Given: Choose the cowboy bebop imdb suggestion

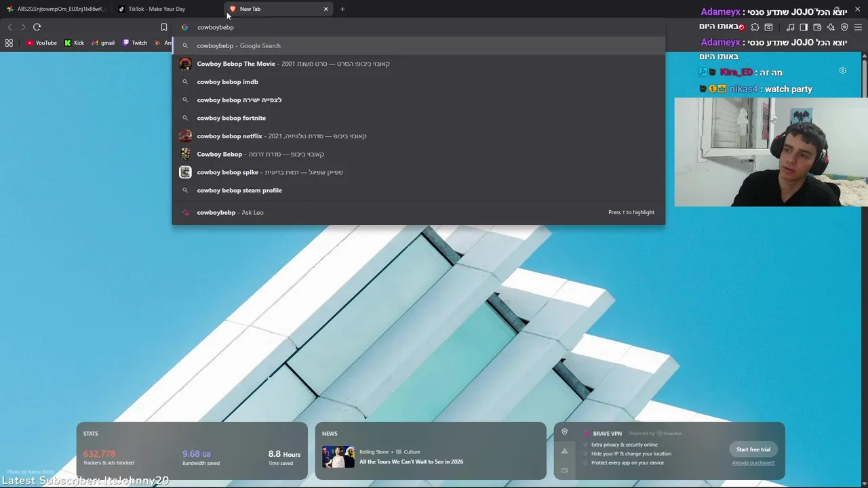Looking at the screenshot, I should 418,81.
